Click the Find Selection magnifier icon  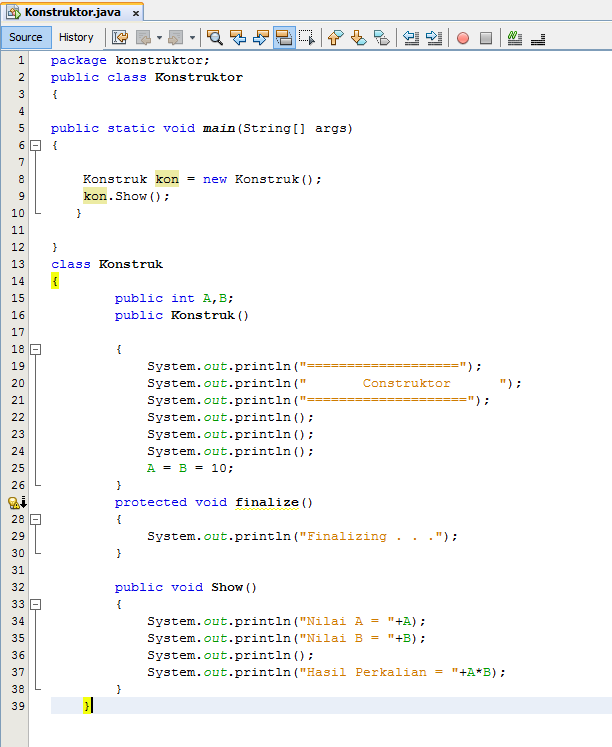[215, 37]
